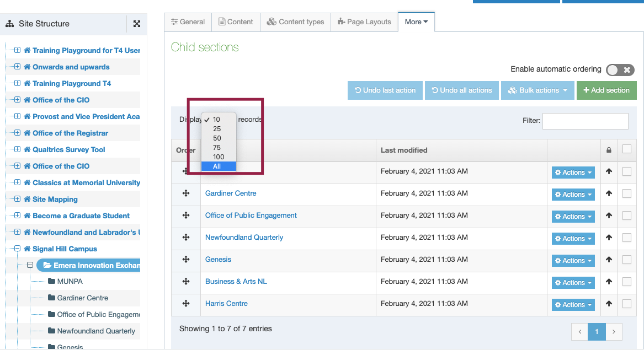Viewport: 644px width, 350px height.
Task: Open the Business & Arts NL link
Action: click(x=236, y=282)
